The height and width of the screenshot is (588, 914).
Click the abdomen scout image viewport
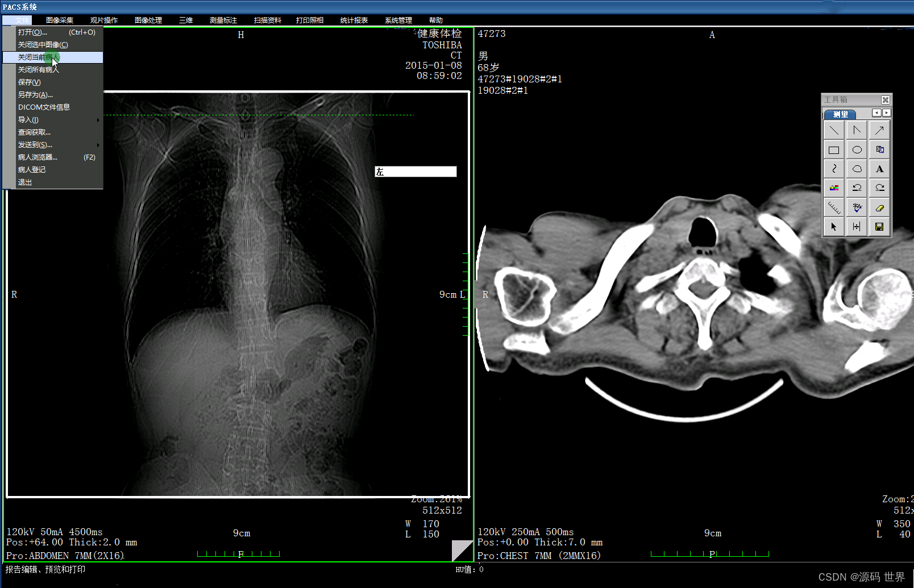tap(238, 294)
